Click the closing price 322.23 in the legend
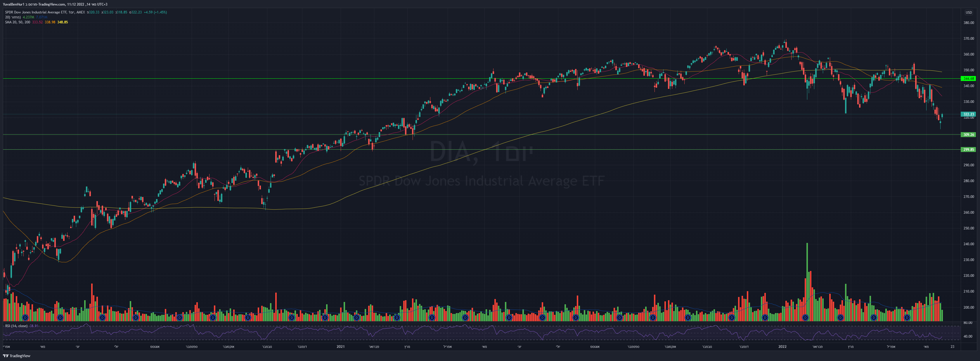The image size is (980, 361). [x=136, y=12]
